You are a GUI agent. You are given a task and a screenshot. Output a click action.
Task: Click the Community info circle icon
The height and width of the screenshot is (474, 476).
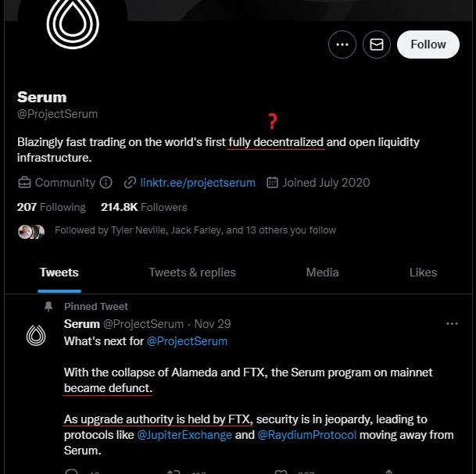click(106, 183)
